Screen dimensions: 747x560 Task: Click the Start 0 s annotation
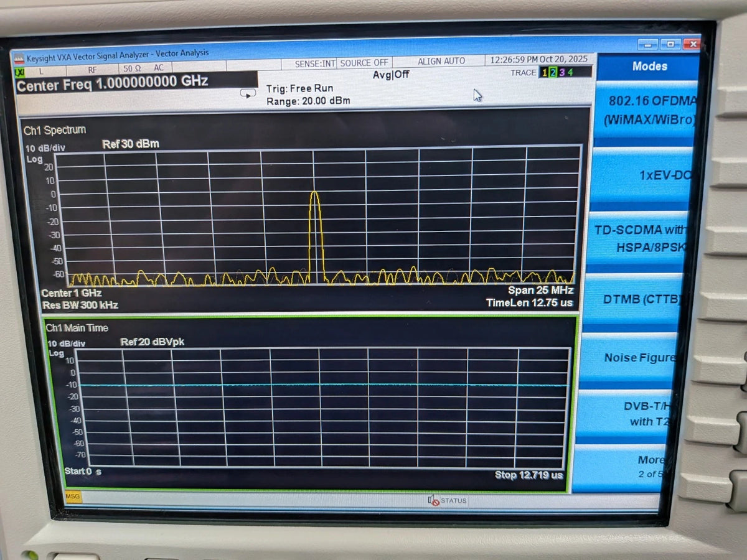[83, 471]
